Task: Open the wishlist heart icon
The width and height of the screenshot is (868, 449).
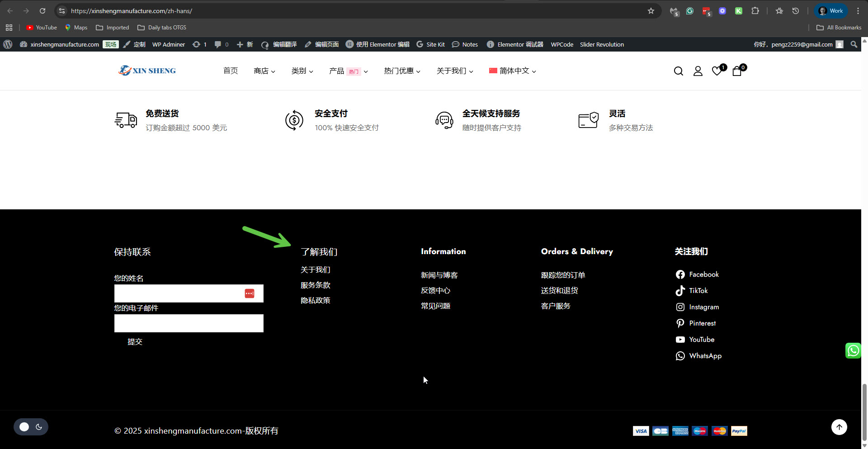Action: tap(717, 71)
